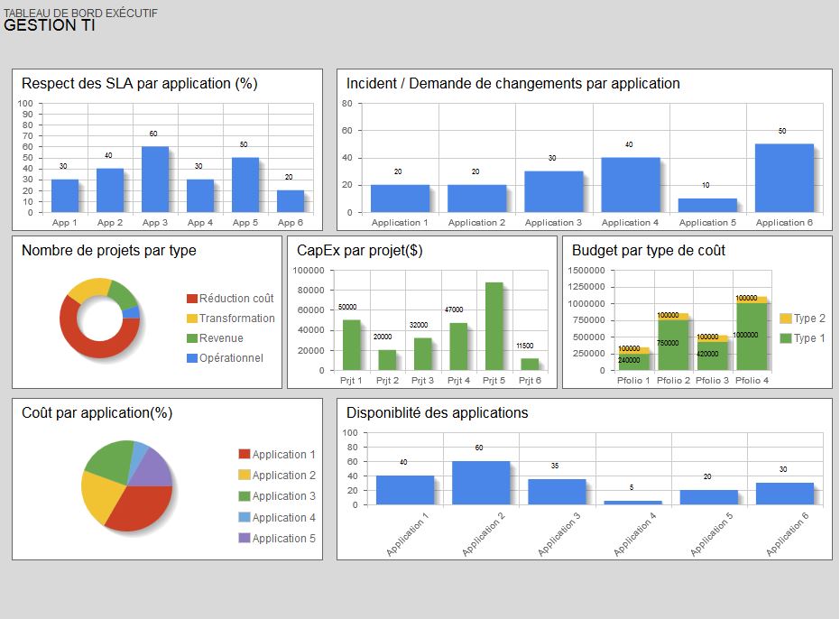Select the Application 1 bar in Disponiblité chart
Image resolution: width=840 pixels, height=619 pixels.
[x=405, y=490]
